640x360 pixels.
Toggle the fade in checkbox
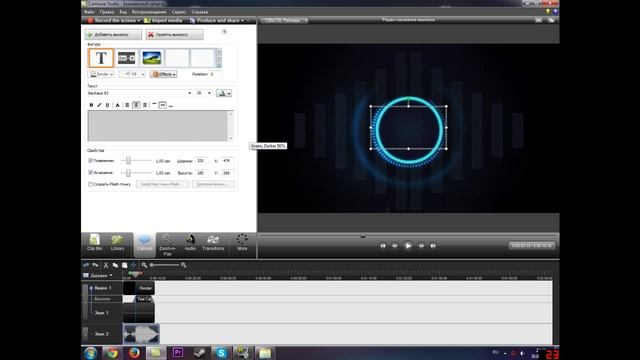pos(91,160)
